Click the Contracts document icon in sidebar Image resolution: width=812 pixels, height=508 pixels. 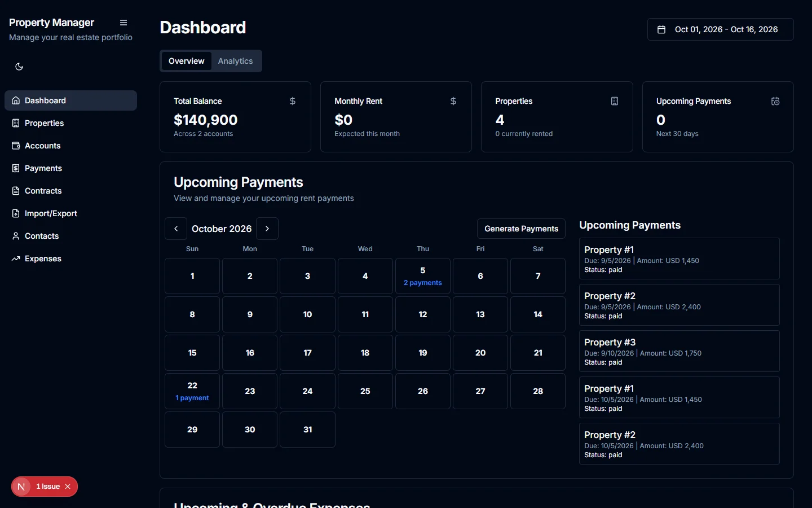(x=16, y=191)
